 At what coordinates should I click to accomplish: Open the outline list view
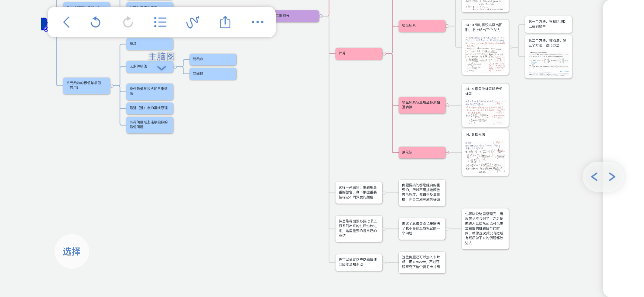pyautogui.click(x=160, y=22)
